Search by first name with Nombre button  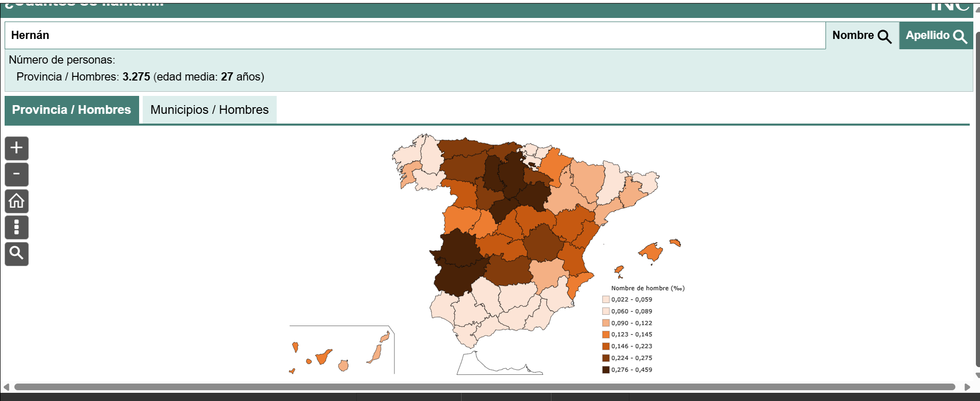point(862,35)
